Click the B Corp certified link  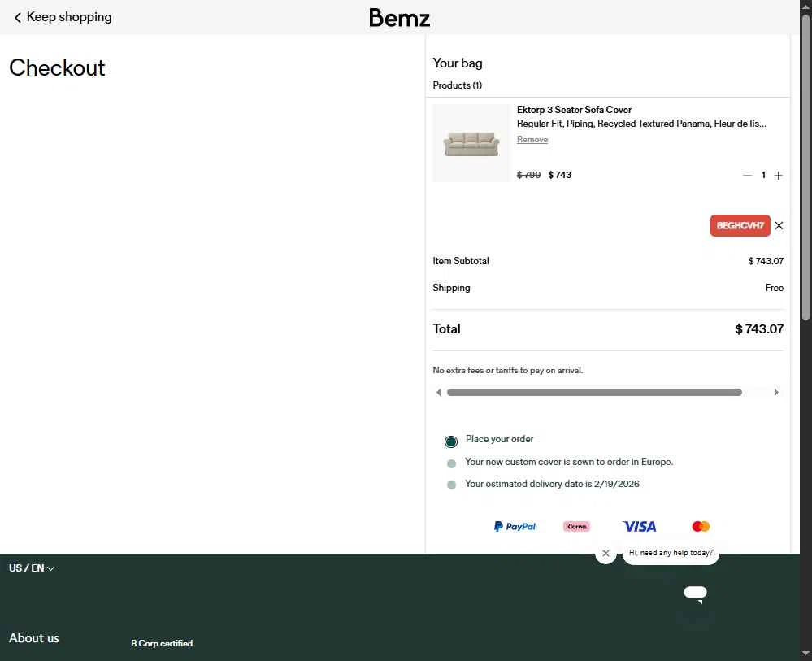tap(162, 643)
